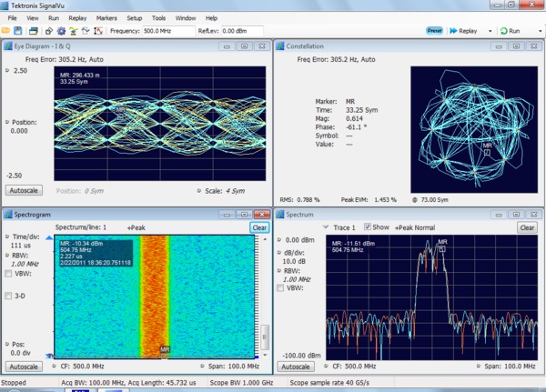The height and width of the screenshot is (392, 546).
Task: Check the VBW box in Spectrum panel
Action: pos(281,287)
